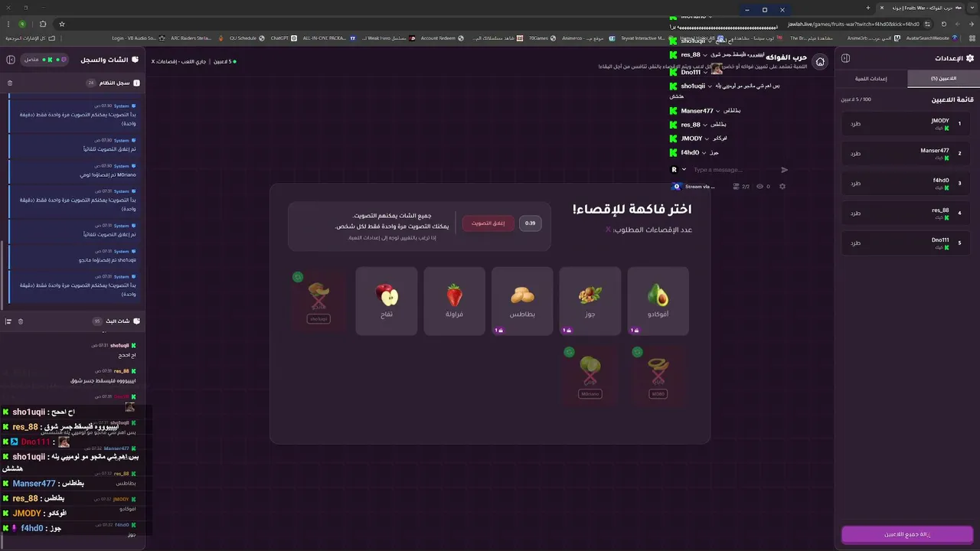This screenshot has width=980, height=551.
Task: Click the address bar URL
Action: tap(853, 24)
